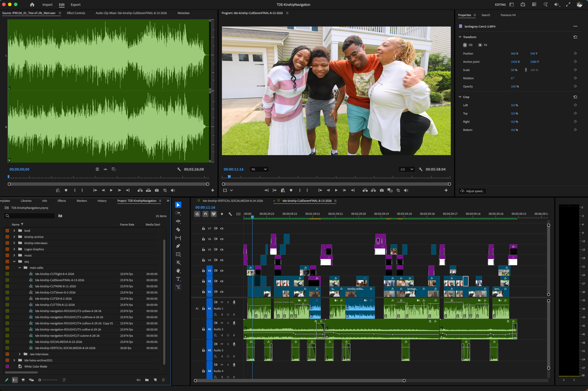This screenshot has width=588, height=391.
Task: Open the EDITING workspace label
Action: [500, 4]
